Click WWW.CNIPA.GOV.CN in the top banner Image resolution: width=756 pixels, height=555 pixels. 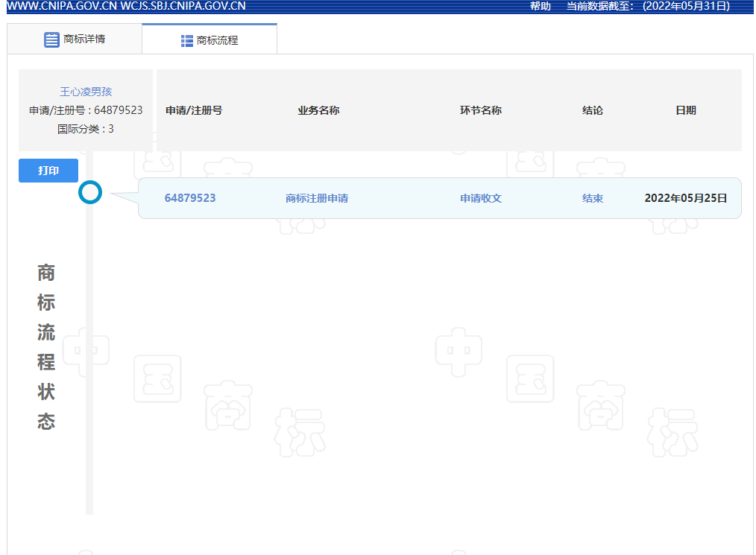click(x=61, y=6)
